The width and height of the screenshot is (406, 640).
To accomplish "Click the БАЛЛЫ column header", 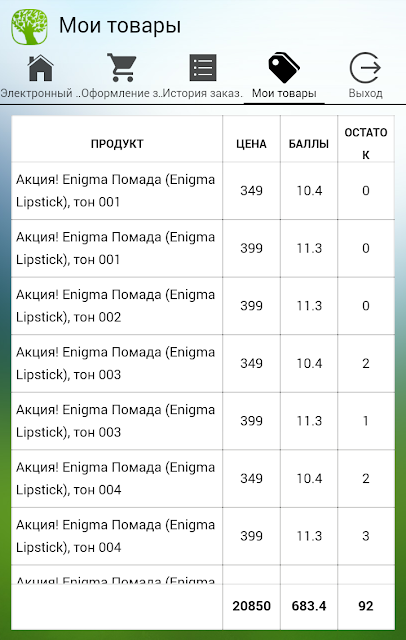I will [x=309, y=144].
